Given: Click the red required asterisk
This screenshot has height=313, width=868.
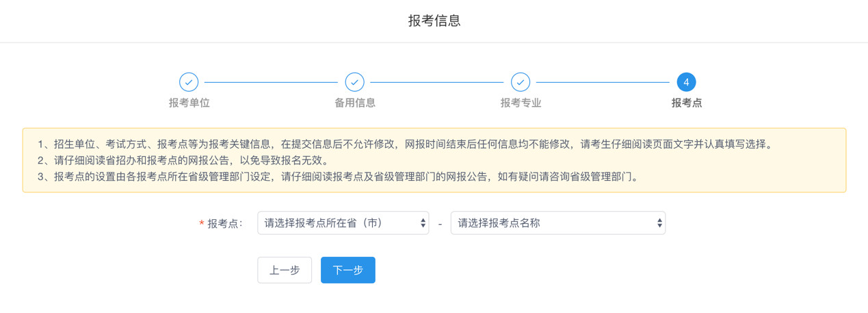Looking at the screenshot, I should (x=201, y=224).
